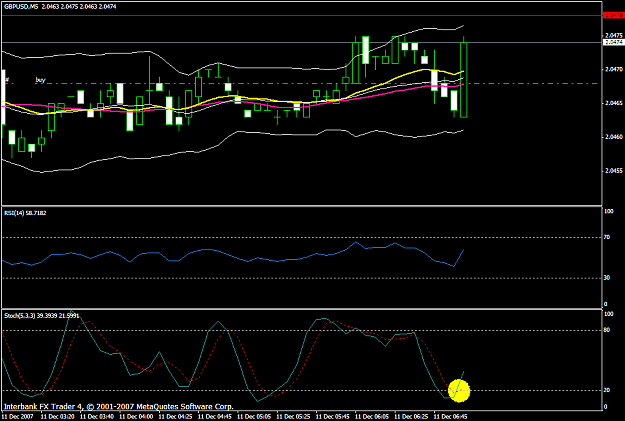Click the "11 Dec 05:25" time label
Viewport: 625px width, 421px height.
click(293, 417)
